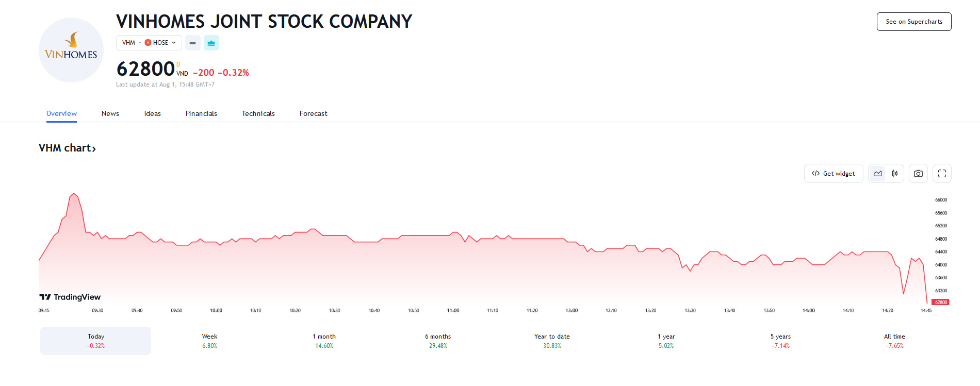The image size is (980, 386).
Task: Click the 65200 price axis label
Action: 941,226
